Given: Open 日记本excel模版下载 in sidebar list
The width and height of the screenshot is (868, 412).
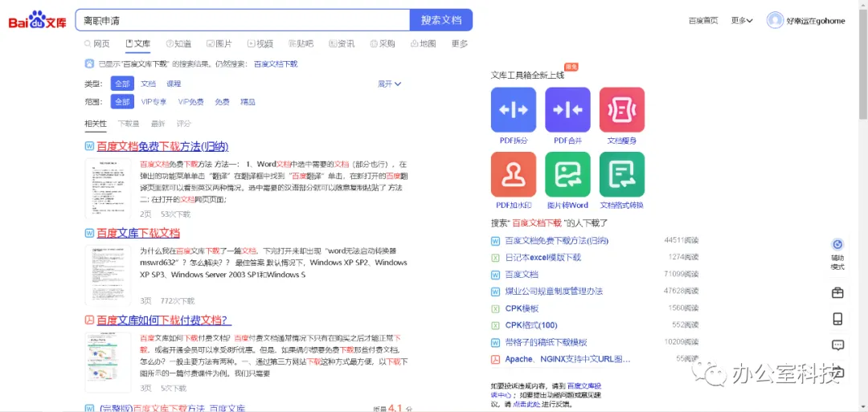Looking at the screenshot, I should pyautogui.click(x=543, y=258).
